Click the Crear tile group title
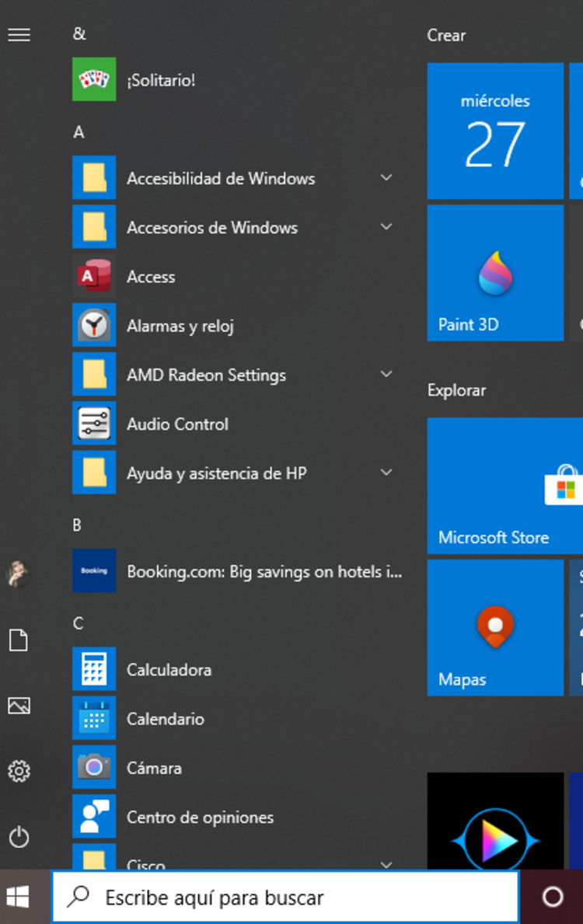 tap(446, 35)
